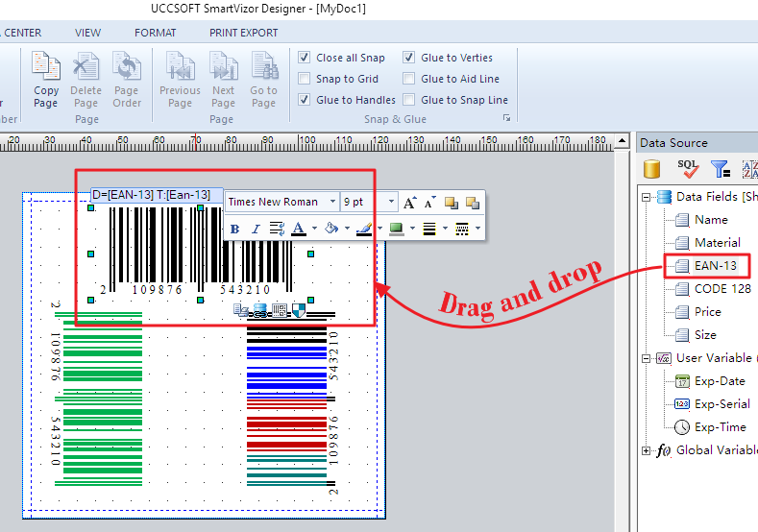The height and width of the screenshot is (532, 758).
Task: Toggle bold formatting
Action: click(235, 229)
